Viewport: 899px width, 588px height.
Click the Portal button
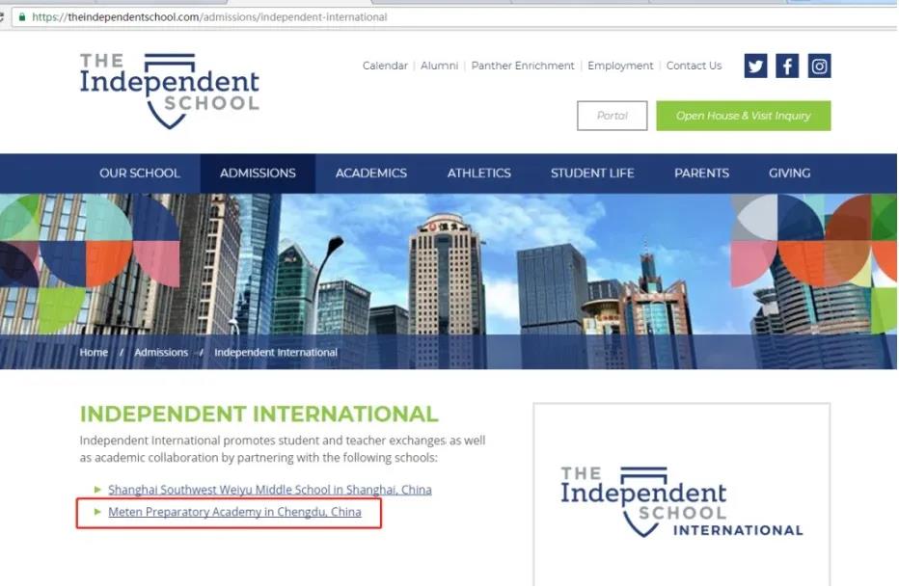click(x=612, y=116)
